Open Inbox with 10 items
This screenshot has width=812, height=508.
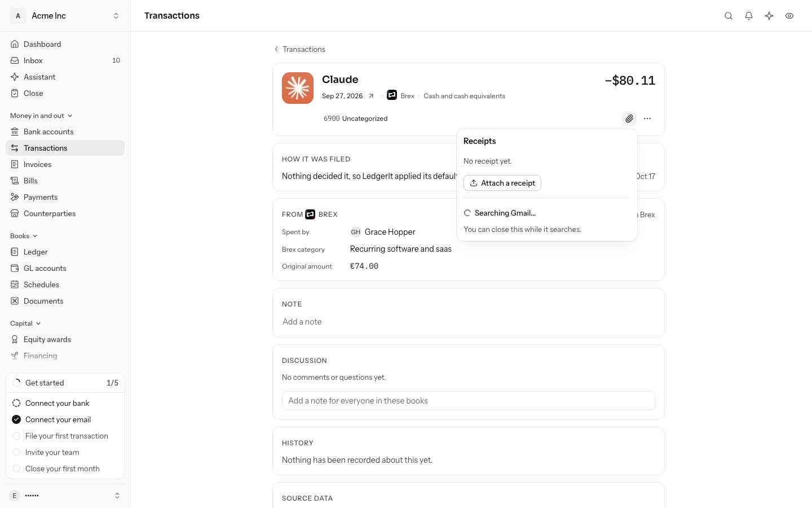65,60
